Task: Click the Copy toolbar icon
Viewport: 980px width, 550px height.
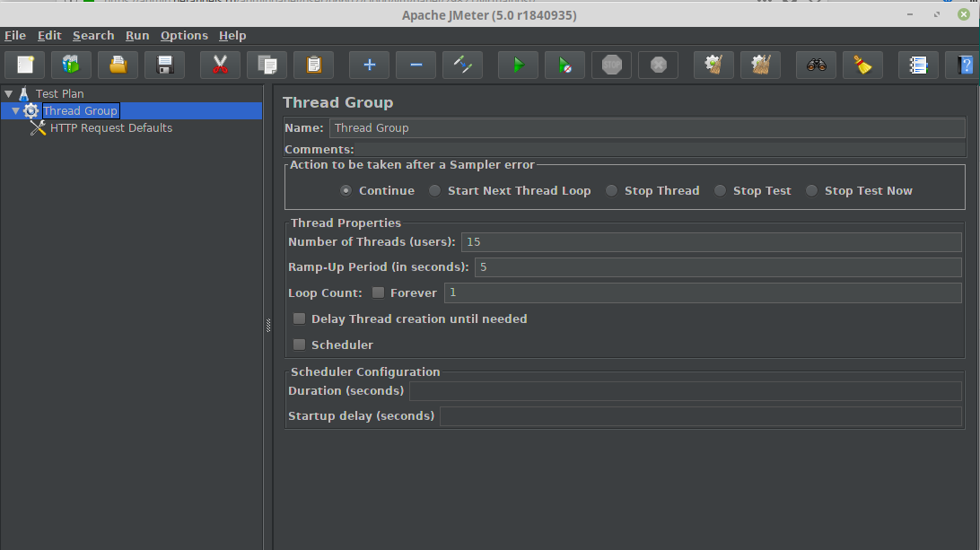Action: click(x=267, y=65)
